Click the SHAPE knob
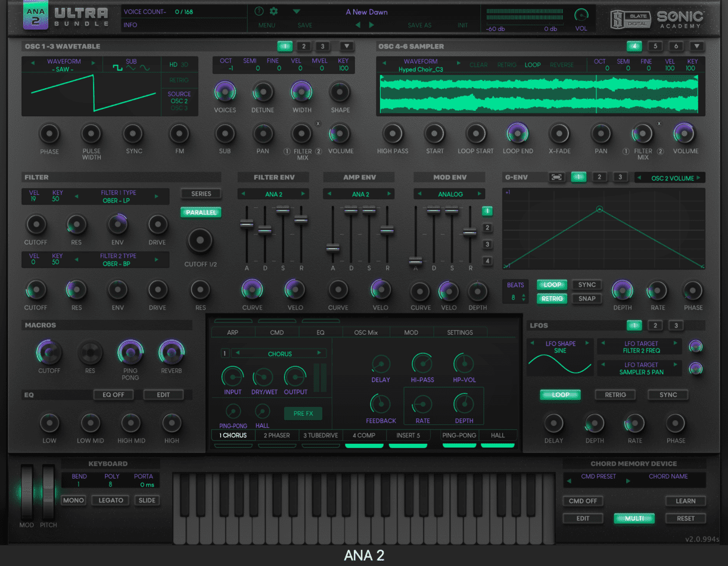 point(340,91)
